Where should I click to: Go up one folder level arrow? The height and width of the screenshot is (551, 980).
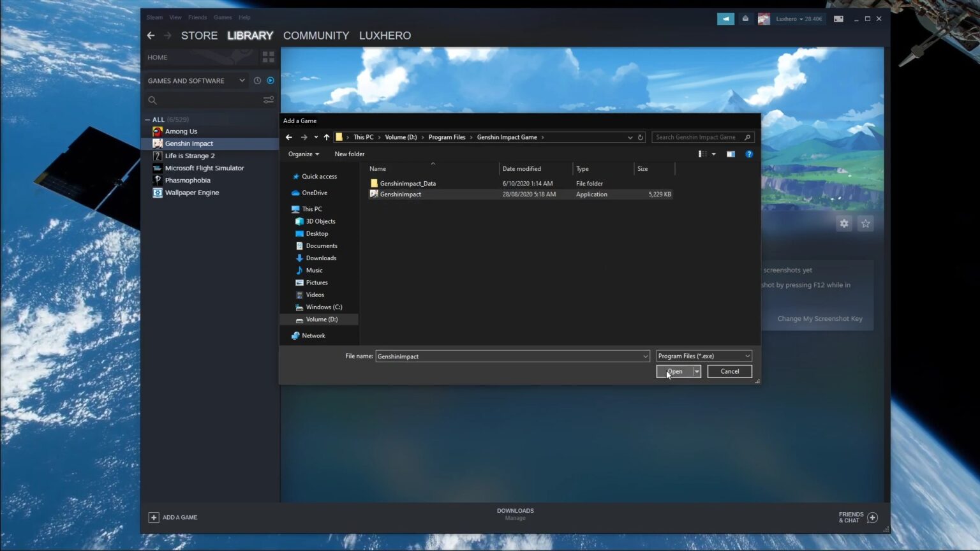pos(327,137)
